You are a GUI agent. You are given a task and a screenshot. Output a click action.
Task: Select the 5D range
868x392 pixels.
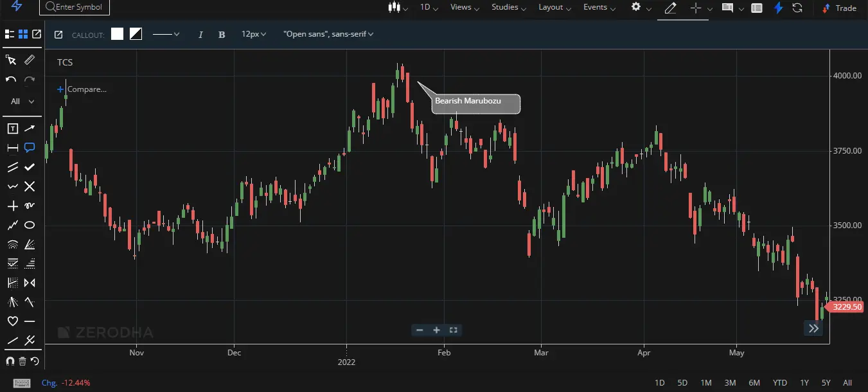pyautogui.click(x=682, y=383)
